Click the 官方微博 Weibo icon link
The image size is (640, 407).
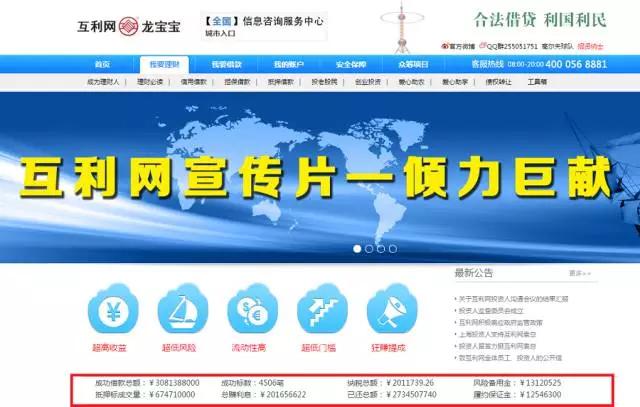(458, 46)
